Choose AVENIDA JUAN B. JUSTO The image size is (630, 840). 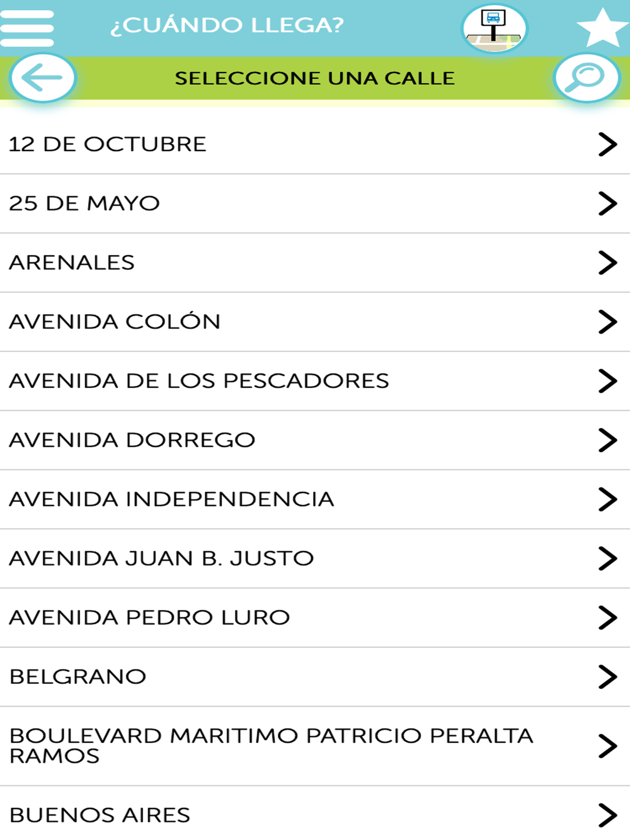pos(315,559)
